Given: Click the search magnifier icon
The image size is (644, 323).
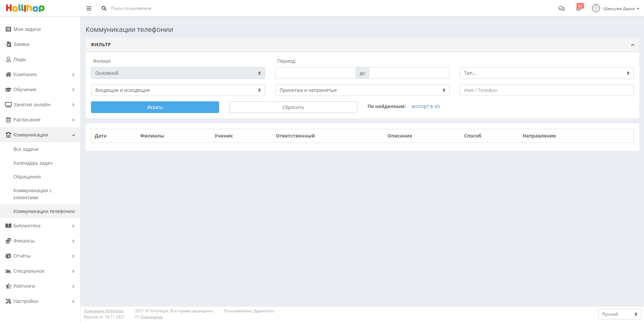Looking at the screenshot, I should [x=104, y=8].
